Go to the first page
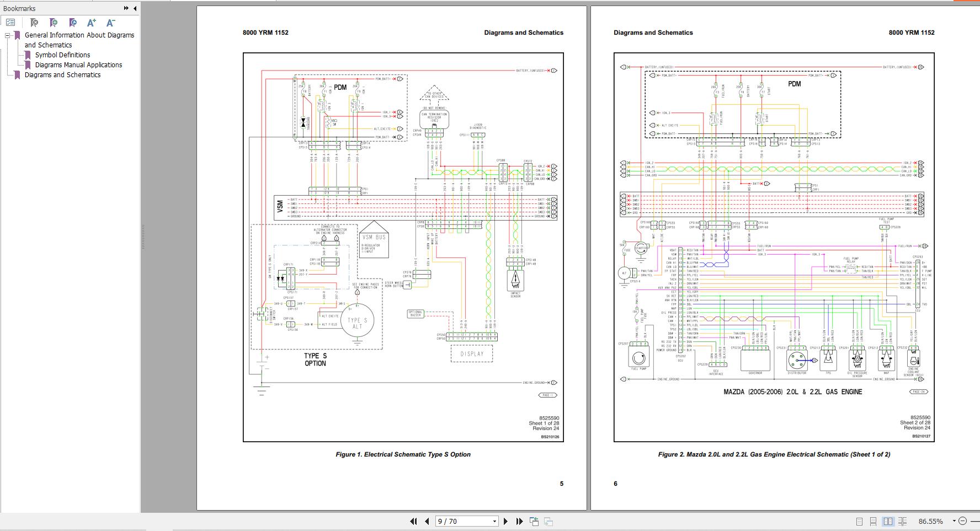Screen dimensions: 980x531 point(413,521)
